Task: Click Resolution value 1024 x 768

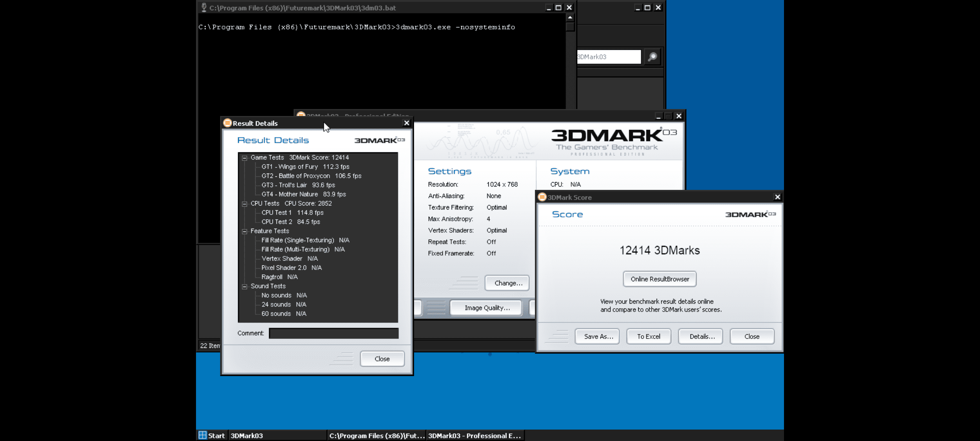Action: pyautogui.click(x=502, y=185)
